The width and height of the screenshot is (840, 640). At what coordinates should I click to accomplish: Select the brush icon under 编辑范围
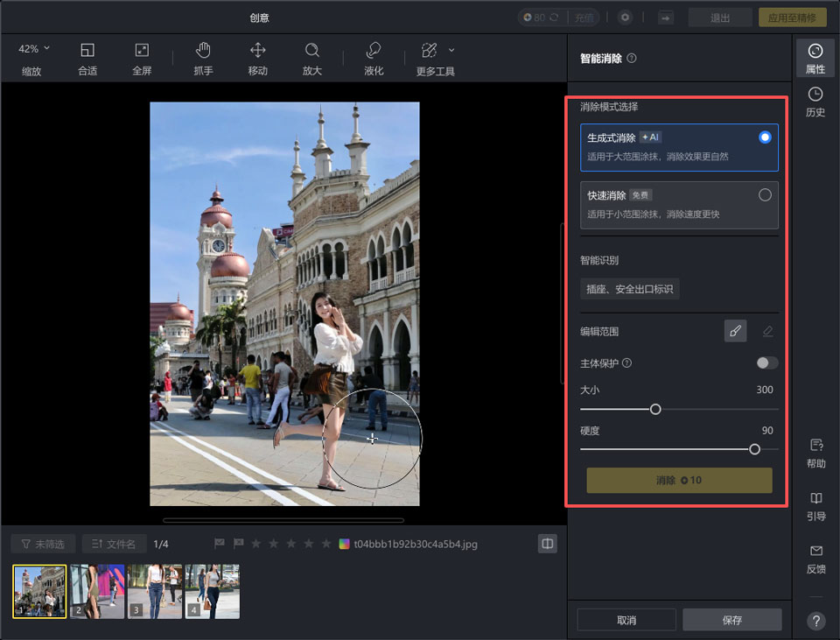coord(735,331)
